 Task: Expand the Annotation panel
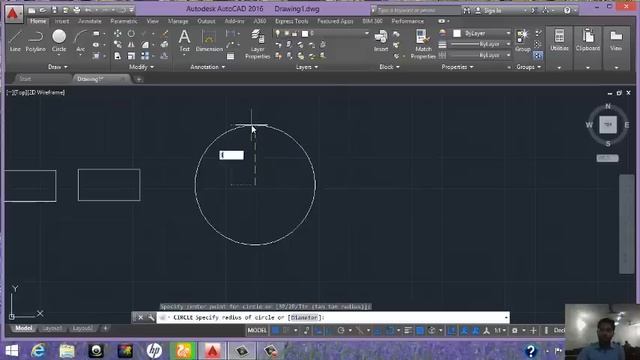(207, 67)
